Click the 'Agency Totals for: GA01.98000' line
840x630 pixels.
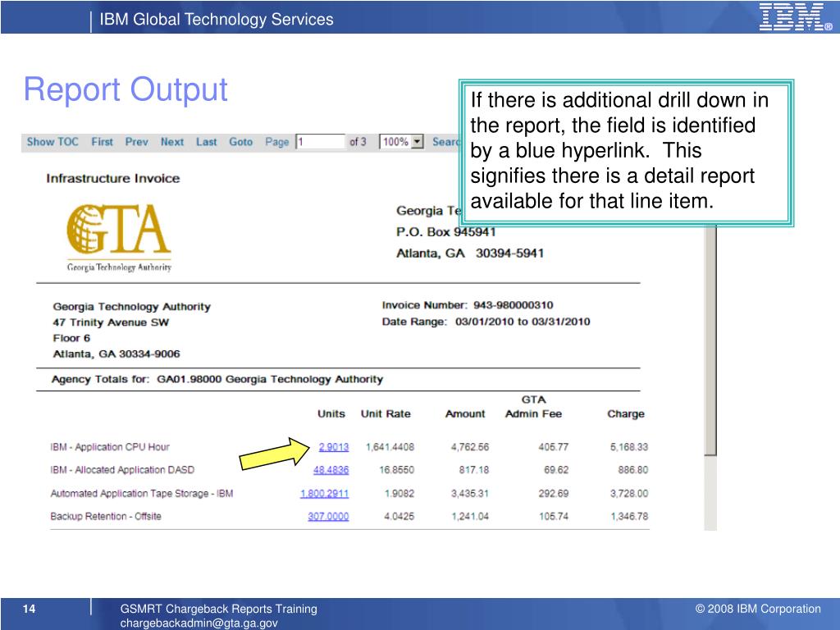(217, 379)
